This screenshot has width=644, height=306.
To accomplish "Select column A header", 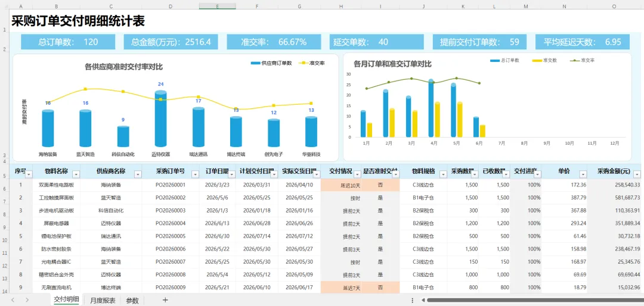I will point(21,6).
